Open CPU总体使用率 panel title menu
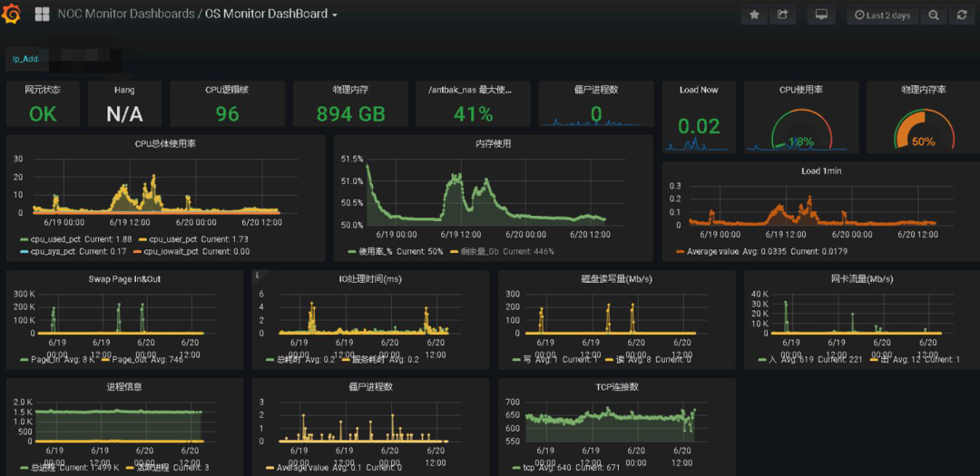The height and width of the screenshot is (476, 980). click(x=165, y=143)
